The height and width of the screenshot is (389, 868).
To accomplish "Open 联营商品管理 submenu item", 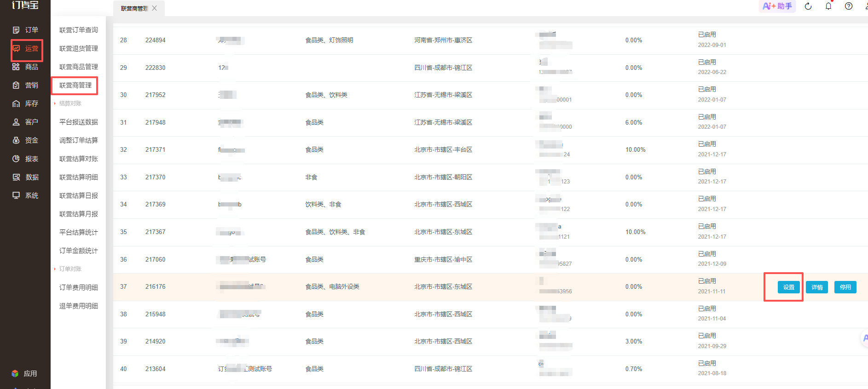I will 79,67.
